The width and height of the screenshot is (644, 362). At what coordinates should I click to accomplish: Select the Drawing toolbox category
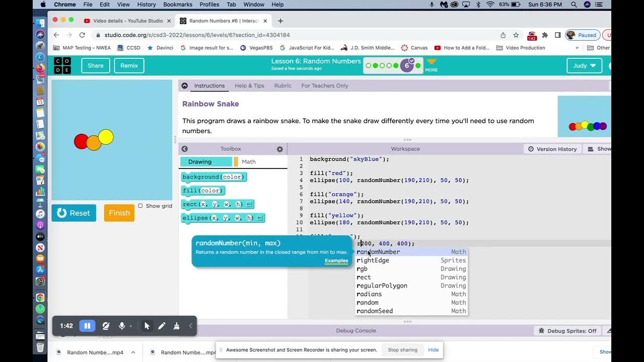click(206, 161)
